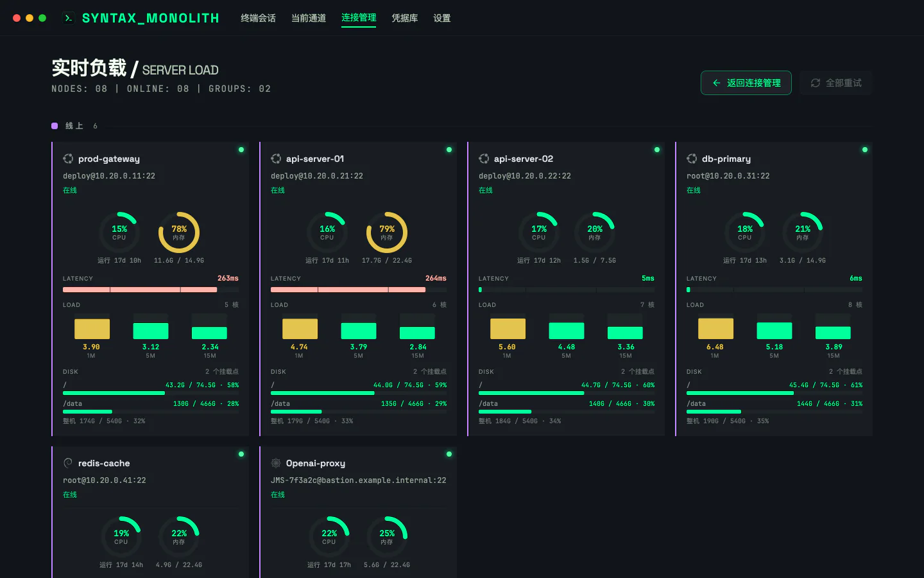924x578 pixels.
Task: Click the 263ms latency value
Action: tap(228, 278)
